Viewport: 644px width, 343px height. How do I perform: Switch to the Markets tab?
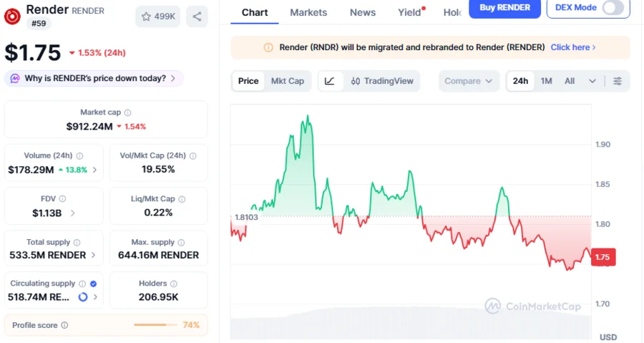[308, 12]
